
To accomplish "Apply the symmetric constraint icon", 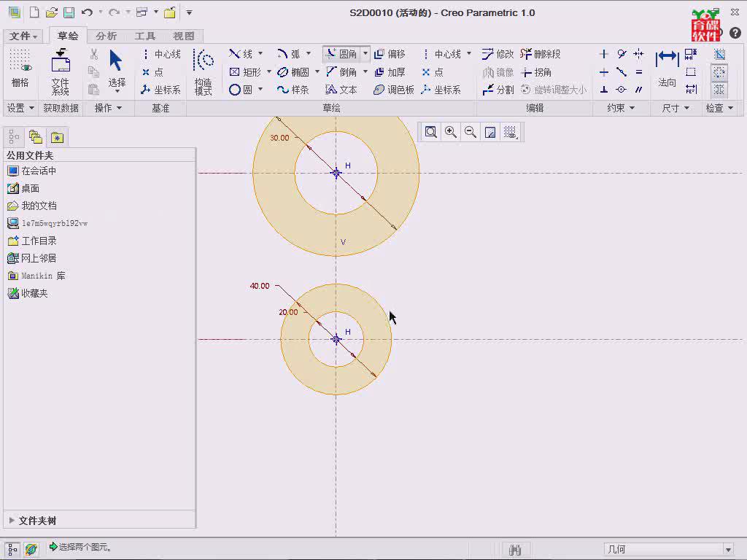I will coord(639,54).
